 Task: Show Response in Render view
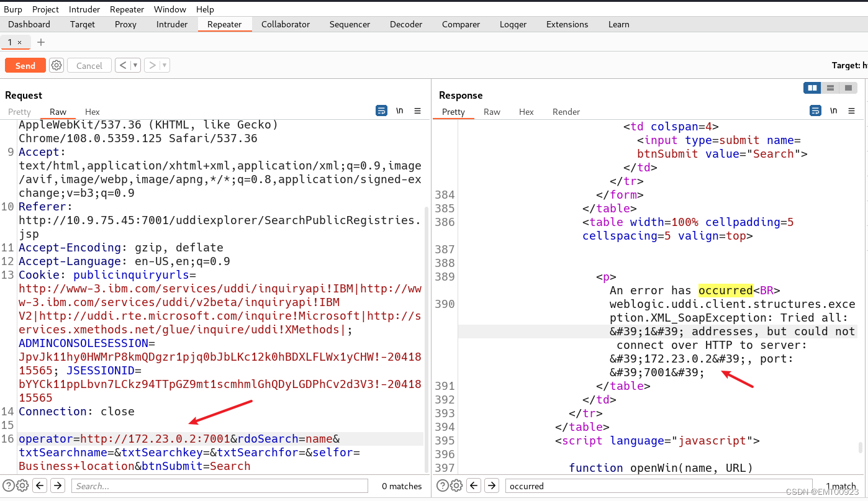coord(566,112)
